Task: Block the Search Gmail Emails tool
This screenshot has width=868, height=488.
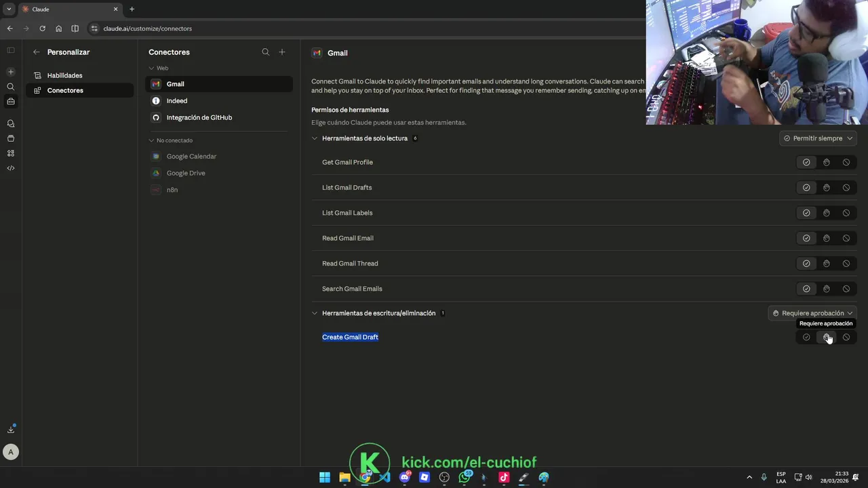Action: (x=846, y=289)
